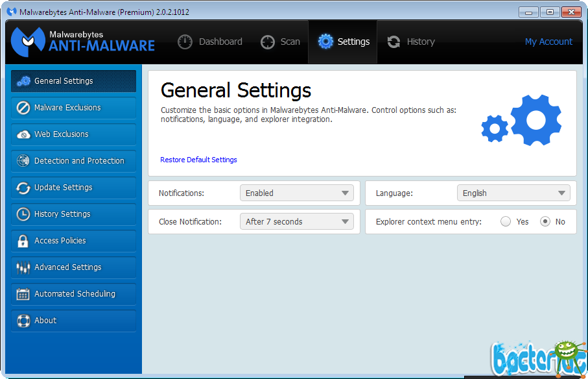Minimize the Malwarebytes window
588x379 pixels.
[528, 12]
